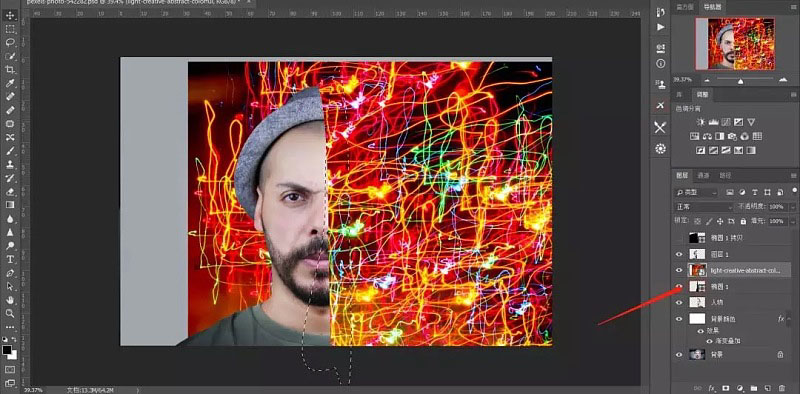Image resolution: width=800 pixels, height=394 pixels.
Task: Open the blend mode 正常 dropdown
Action: [704, 207]
